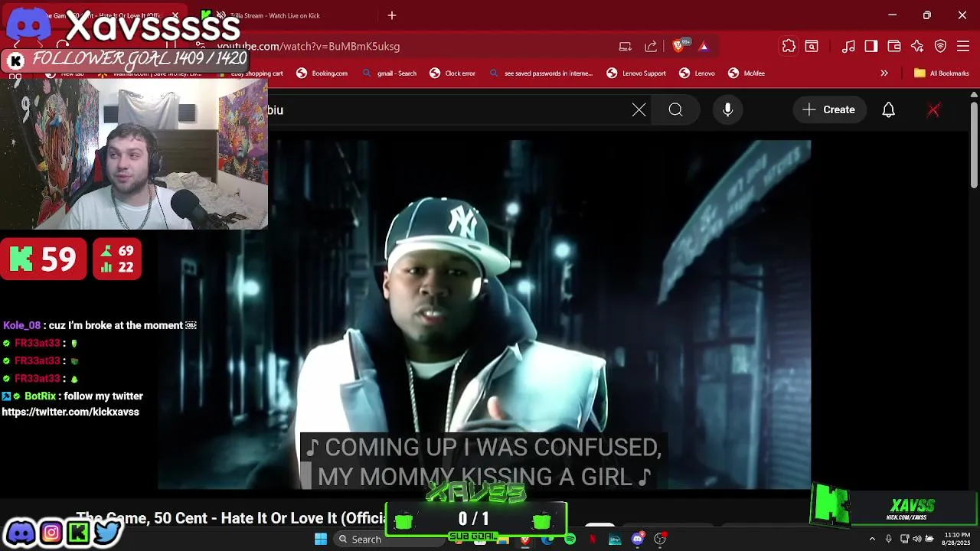Open Leo AI sparkle icon
The width and height of the screenshot is (980, 551).
click(x=917, y=46)
